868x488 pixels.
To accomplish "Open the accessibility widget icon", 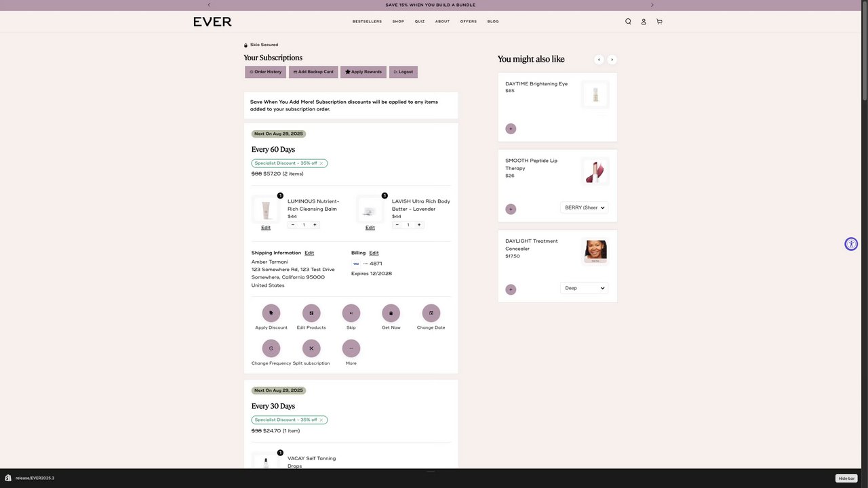I will point(851,244).
